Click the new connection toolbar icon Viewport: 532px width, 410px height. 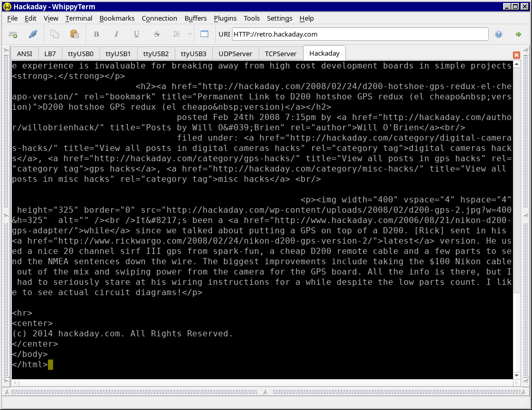13,35
